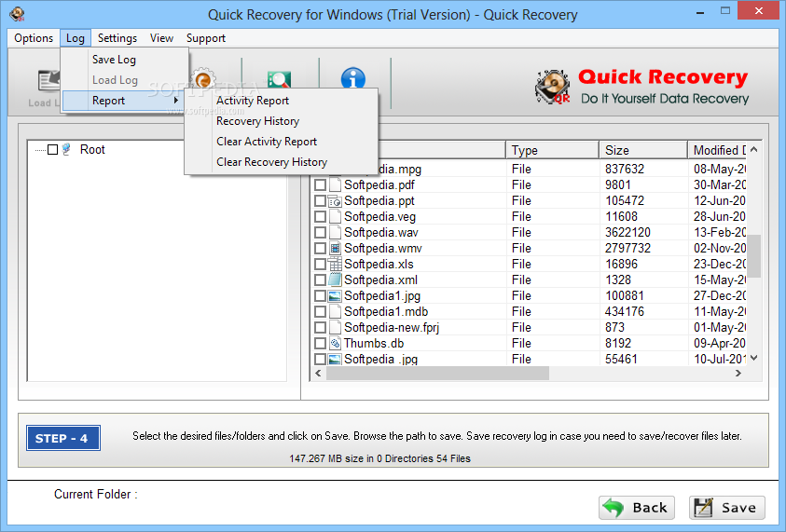Choose Save Log from the menu
The height and width of the screenshot is (532, 786).
click(x=124, y=60)
